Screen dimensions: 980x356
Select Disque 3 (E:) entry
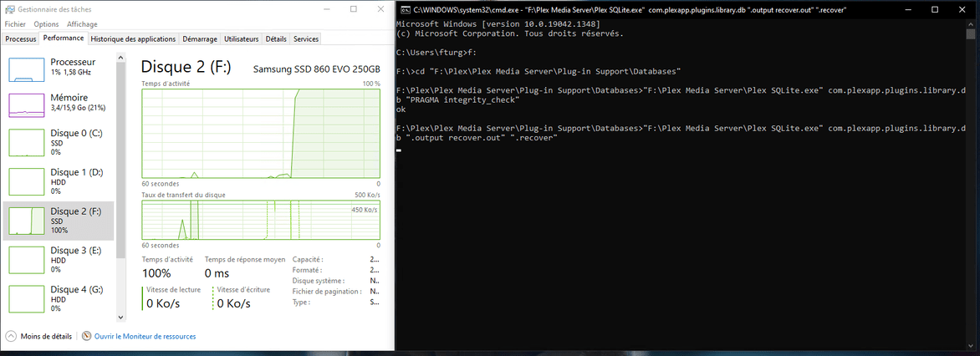point(59,260)
